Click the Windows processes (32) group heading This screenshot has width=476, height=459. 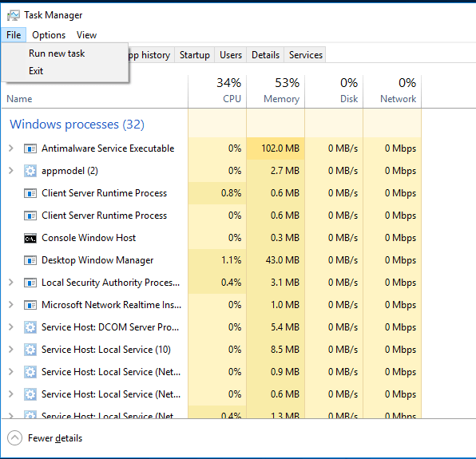click(77, 125)
